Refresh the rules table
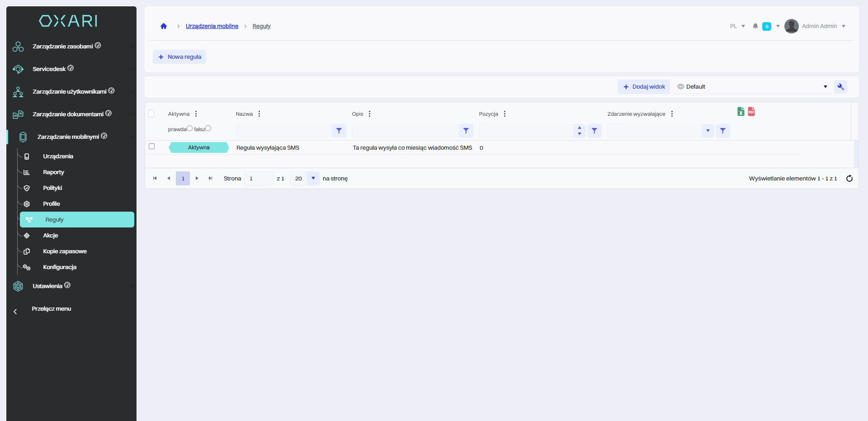This screenshot has height=421, width=868. (849, 179)
